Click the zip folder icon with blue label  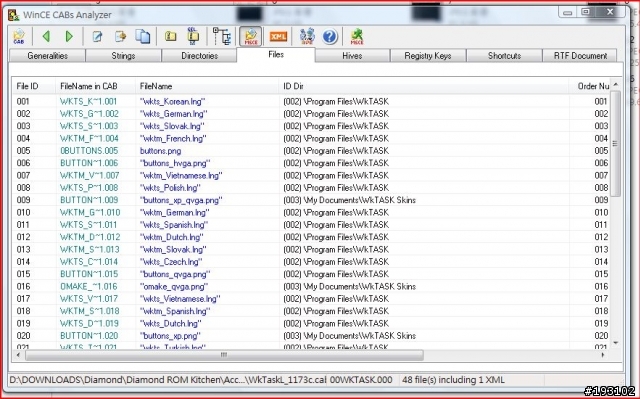coord(193,36)
